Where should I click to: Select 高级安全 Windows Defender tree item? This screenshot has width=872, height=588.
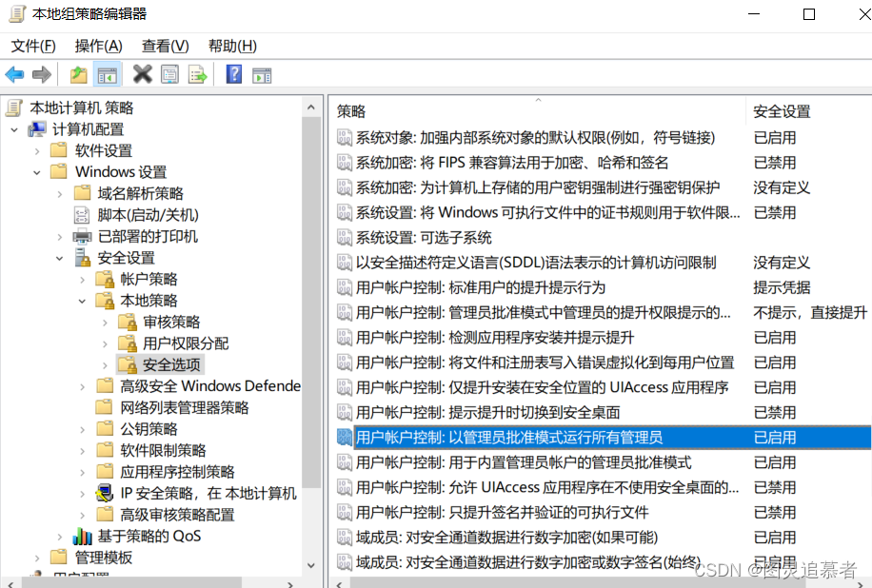pyautogui.click(x=210, y=385)
